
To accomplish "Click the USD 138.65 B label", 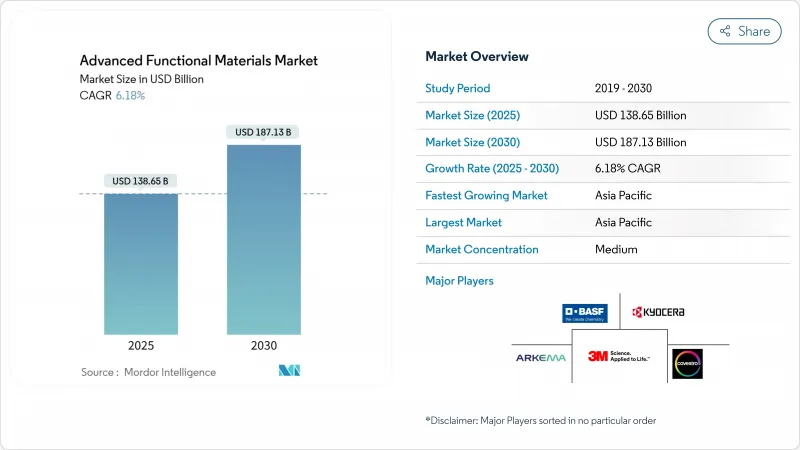I will [140, 181].
